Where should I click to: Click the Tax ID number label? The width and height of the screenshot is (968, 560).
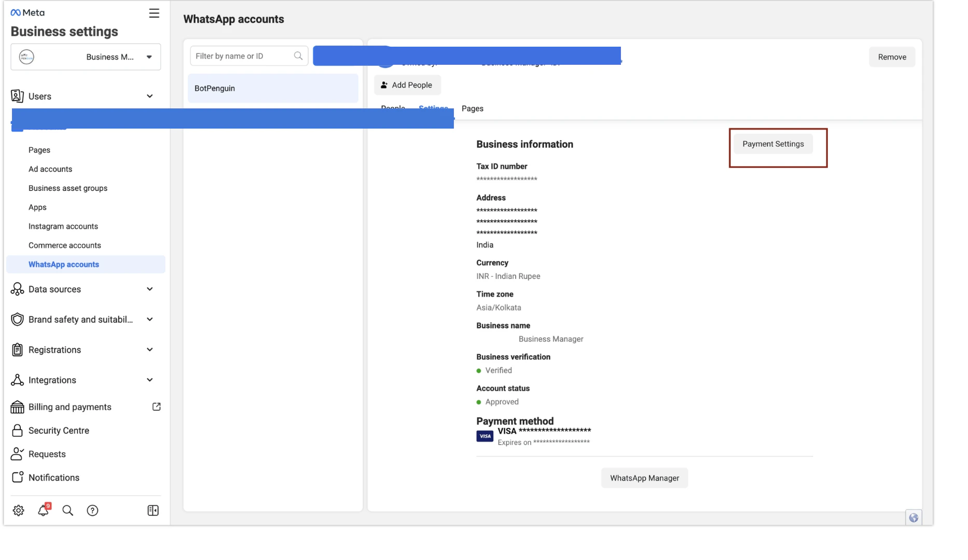pos(502,166)
